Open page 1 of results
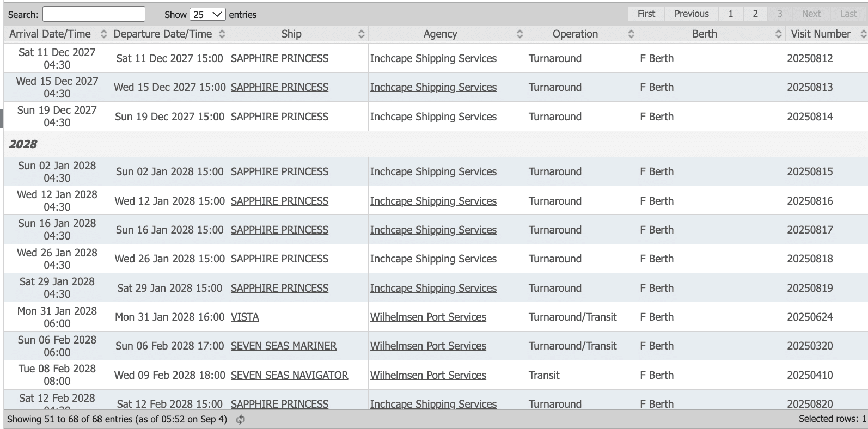The image size is (868, 429). (x=730, y=14)
